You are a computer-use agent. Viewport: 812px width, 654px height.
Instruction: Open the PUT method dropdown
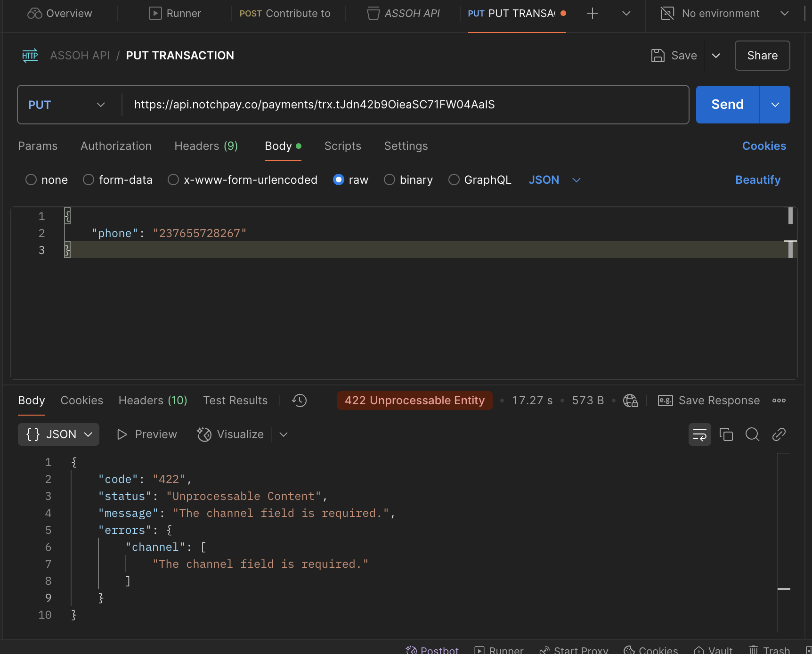[x=67, y=105]
